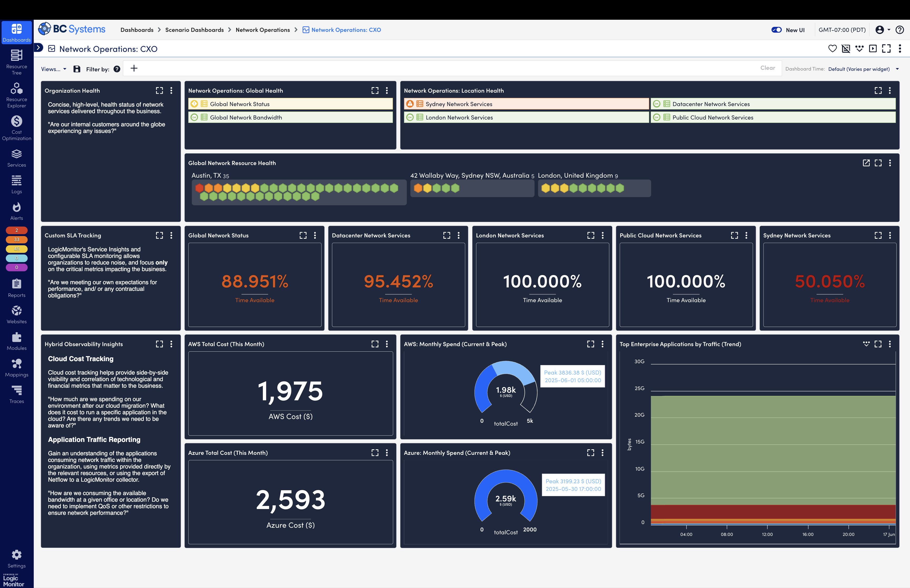This screenshot has height=588, width=910.
Task: Maximize AWS Total Cost widget
Action: pos(375,344)
